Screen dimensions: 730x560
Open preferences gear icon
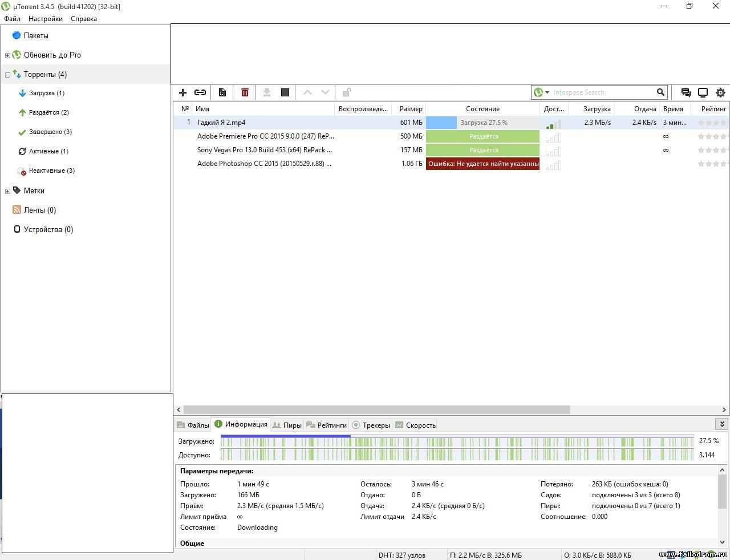click(x=720, y=92)
